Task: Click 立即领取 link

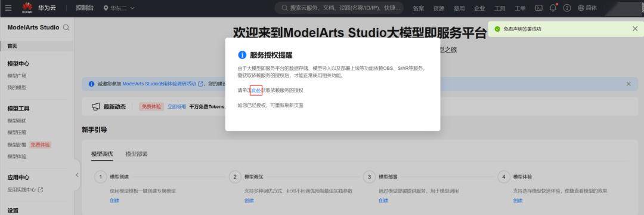Action: [177, 106]
